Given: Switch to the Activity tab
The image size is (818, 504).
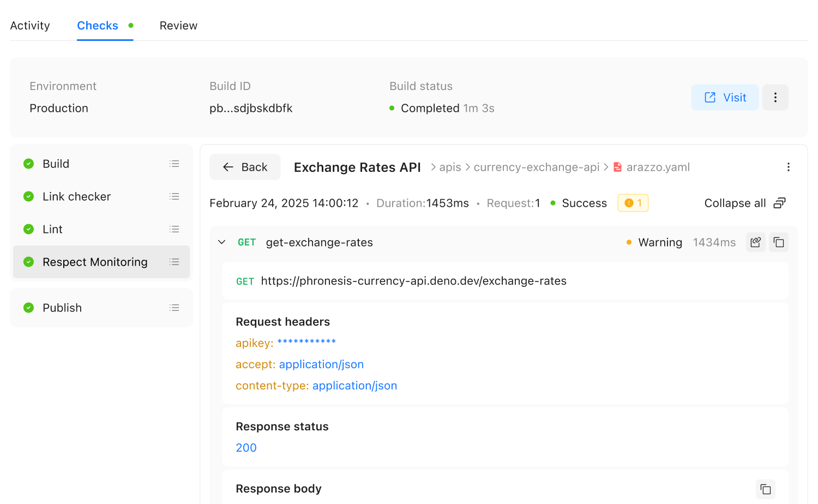Looking at the screenshot, I should pyautogui.click(x=30, y=25).
